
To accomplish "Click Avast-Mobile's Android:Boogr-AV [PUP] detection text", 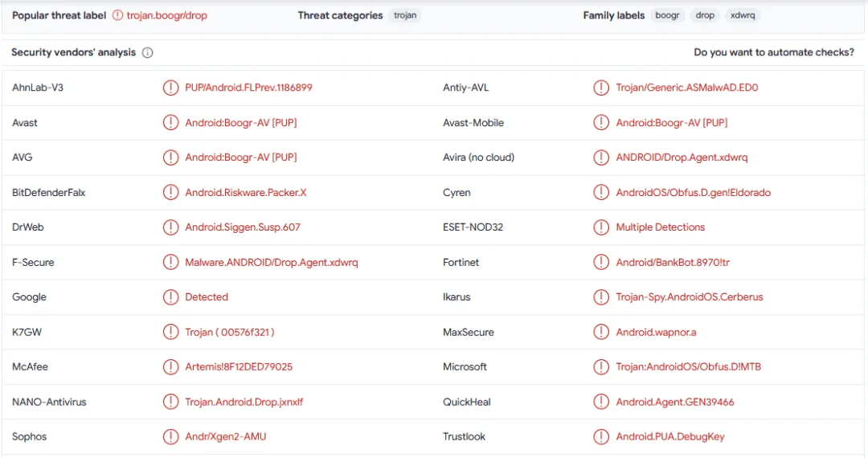I will 671,123.
